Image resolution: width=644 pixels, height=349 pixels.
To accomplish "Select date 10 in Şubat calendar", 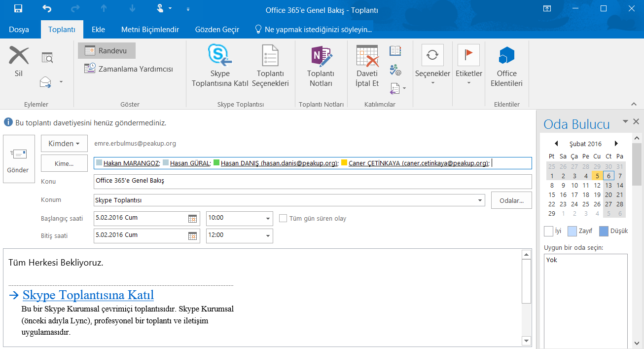I will [574, 185].
